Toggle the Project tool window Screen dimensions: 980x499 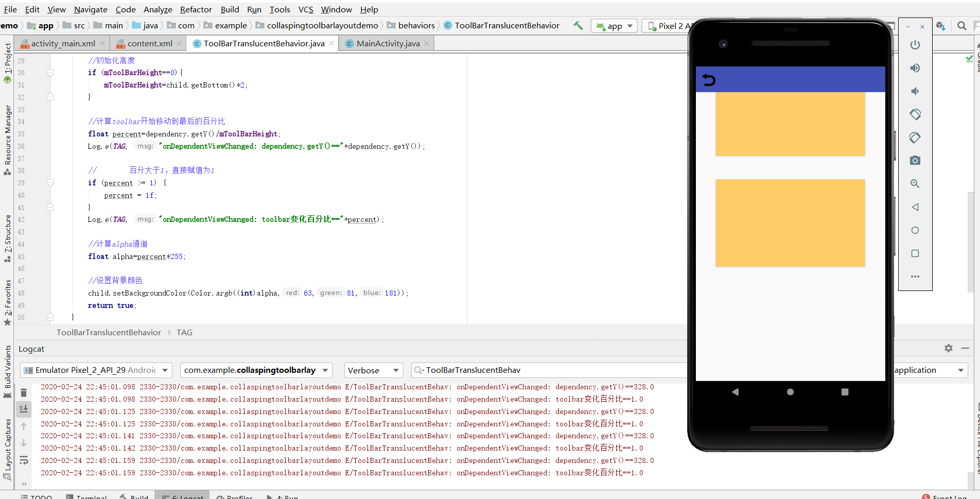click(x=8, y=63)
